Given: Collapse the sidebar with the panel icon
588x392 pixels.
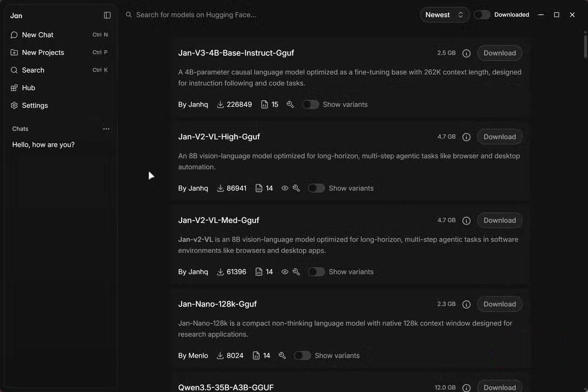Looking at the screenshot, I should [107, 15].
